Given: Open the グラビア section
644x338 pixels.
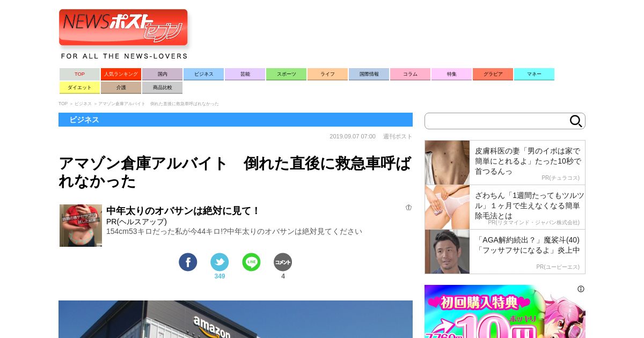Looking at the screenshot, I should click(x=493, y=74).
